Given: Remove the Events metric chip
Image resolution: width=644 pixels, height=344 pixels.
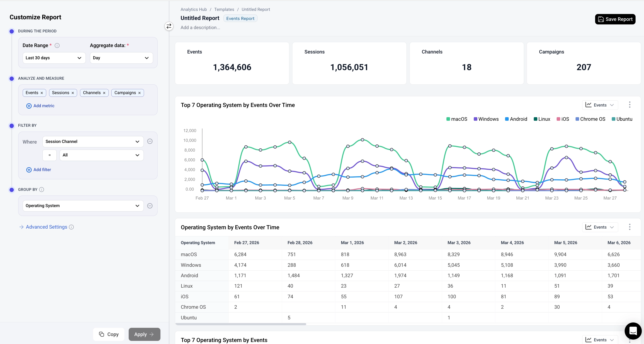Looking at the screenshot, I should [x=42, y=93].
